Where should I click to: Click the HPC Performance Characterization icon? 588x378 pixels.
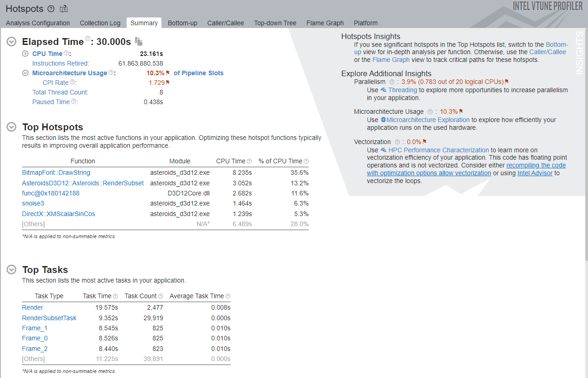tap(383, 150)
